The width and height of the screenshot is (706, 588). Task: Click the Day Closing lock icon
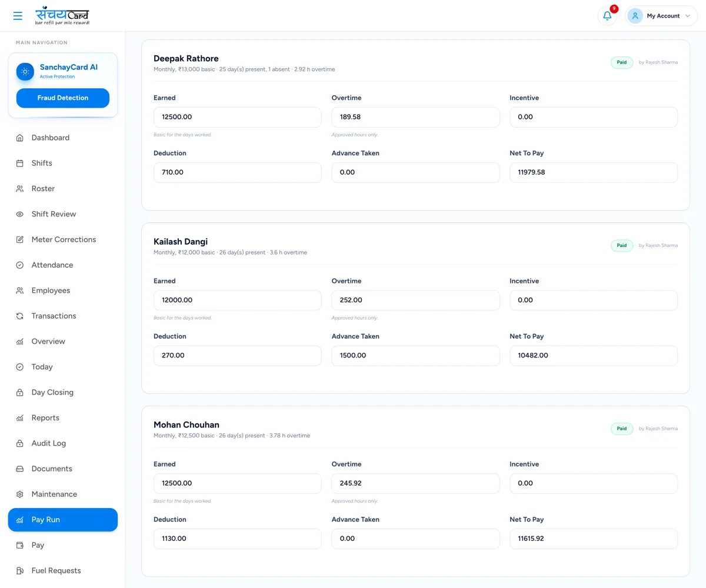click(x=20, y=392)
